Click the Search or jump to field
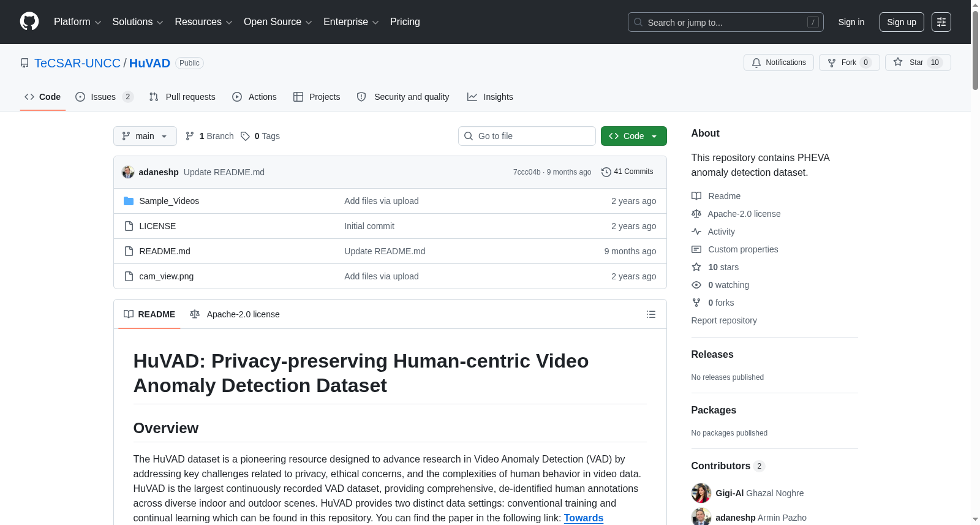The height and width of the screenshot is (525, 980). (726, 22)
